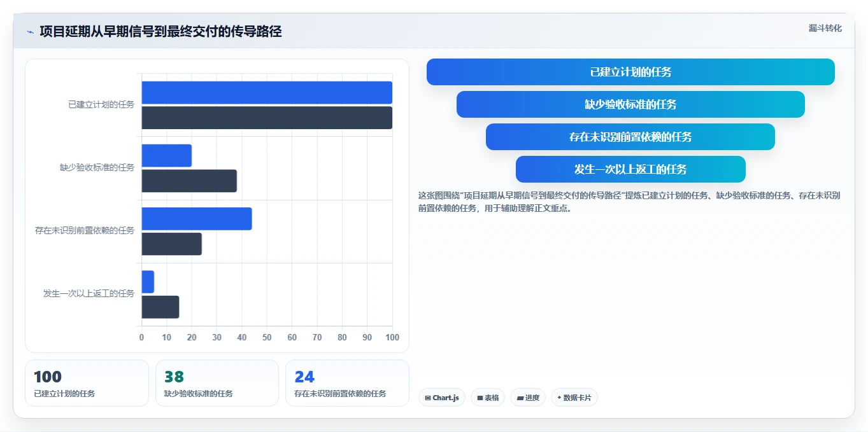Screen dimensions: 868x432
Task: Open the data card showing 24
Action: 347,383
